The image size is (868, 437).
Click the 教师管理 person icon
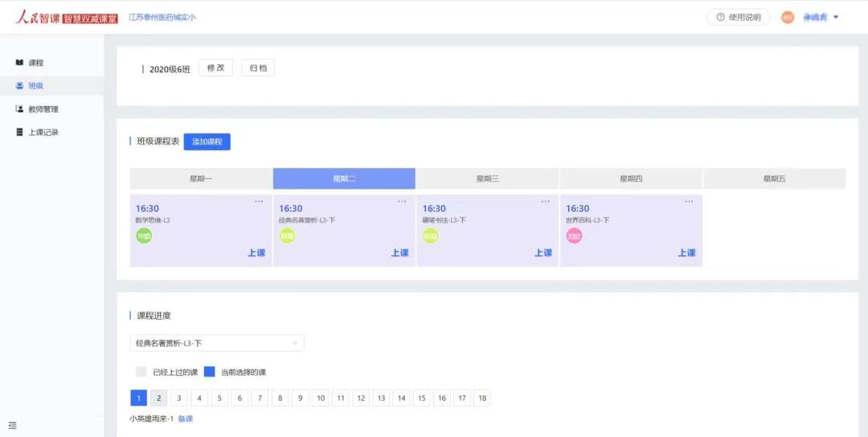pyautogui.click(x=19, y=109)
